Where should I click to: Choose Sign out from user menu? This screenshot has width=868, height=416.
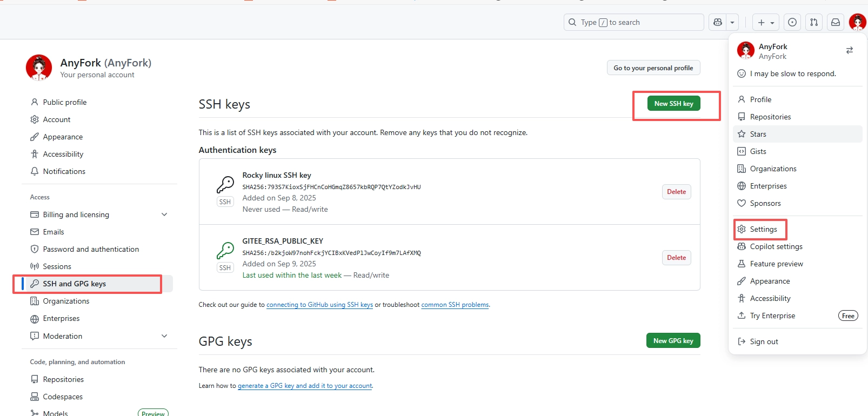tap(764, 341)
